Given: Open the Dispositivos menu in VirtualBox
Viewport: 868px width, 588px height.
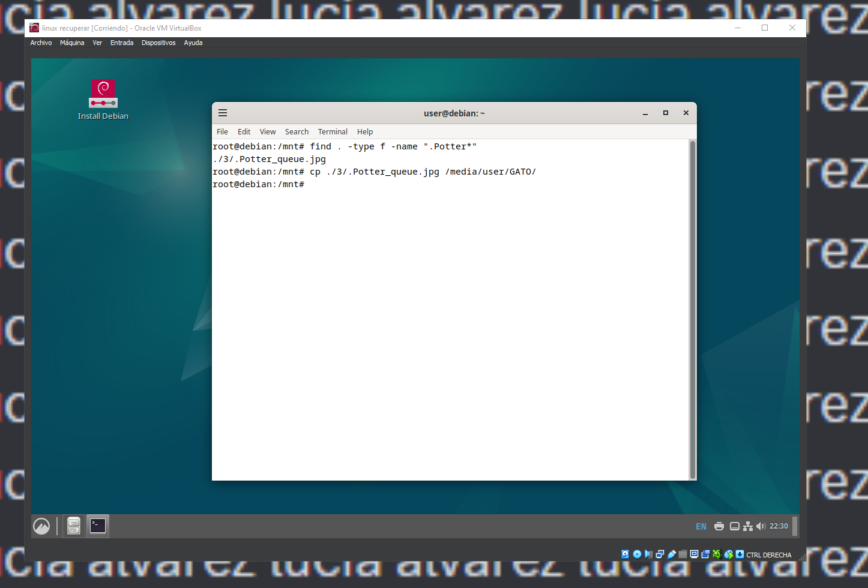Looking at the screenshot, I should (158, 43).
